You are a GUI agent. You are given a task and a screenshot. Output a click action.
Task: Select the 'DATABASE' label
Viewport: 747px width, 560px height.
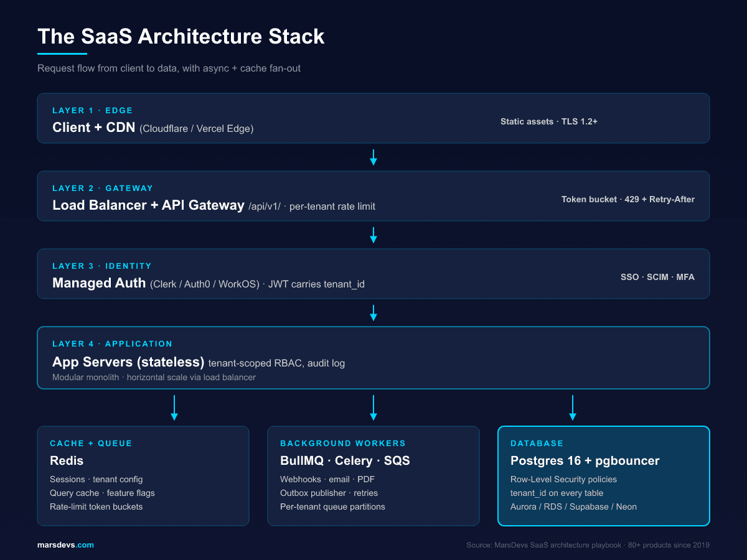point(537,443)
